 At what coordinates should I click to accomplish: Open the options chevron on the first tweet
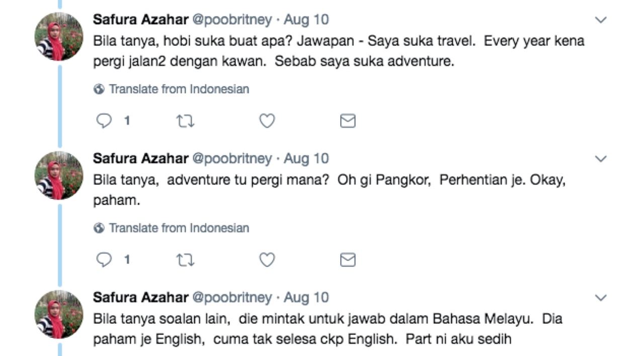(x=600, y=20)
